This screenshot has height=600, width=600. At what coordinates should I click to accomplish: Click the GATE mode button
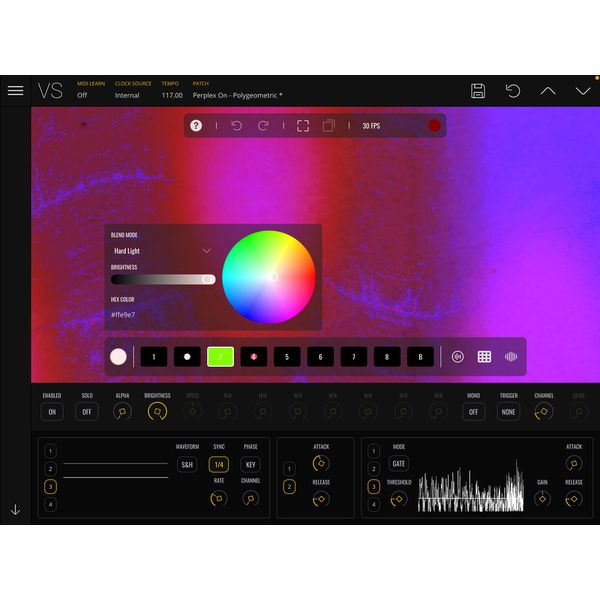399,464
